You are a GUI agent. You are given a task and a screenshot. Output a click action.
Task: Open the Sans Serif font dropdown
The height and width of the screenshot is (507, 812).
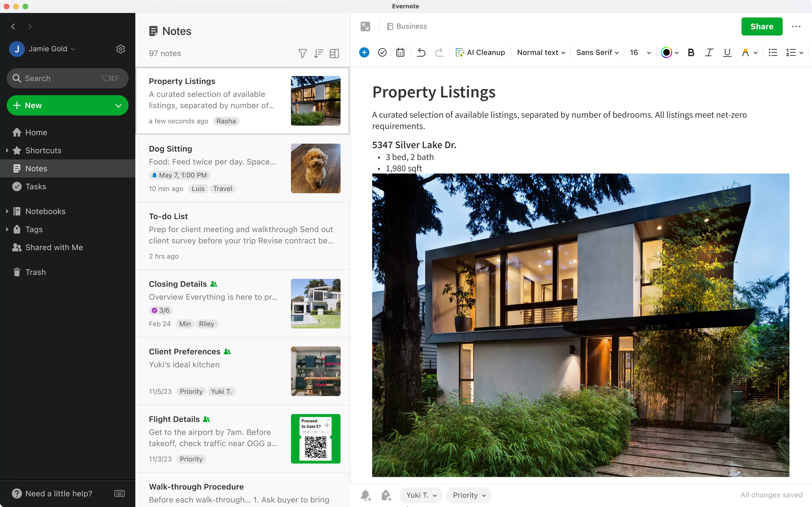coord(597,52)
